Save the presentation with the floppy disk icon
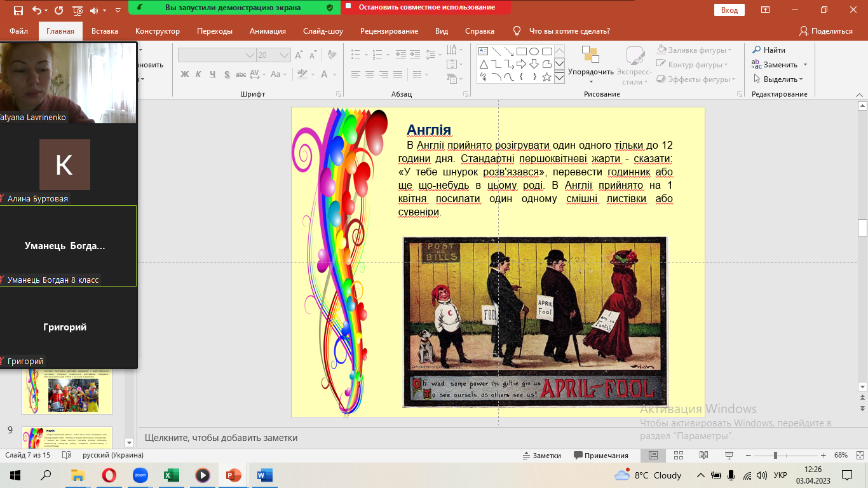Screen dimensions: 868x488 (18, 11)
